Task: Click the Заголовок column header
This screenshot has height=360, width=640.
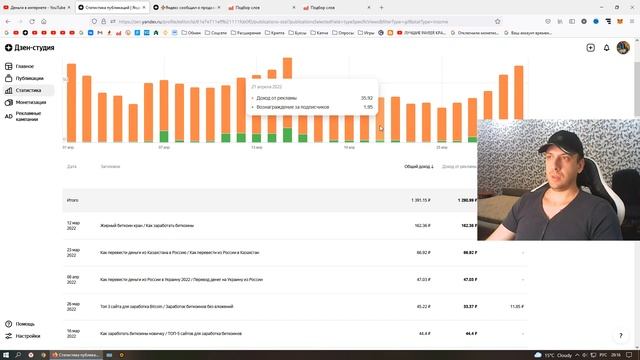Action: click(110, 167)
